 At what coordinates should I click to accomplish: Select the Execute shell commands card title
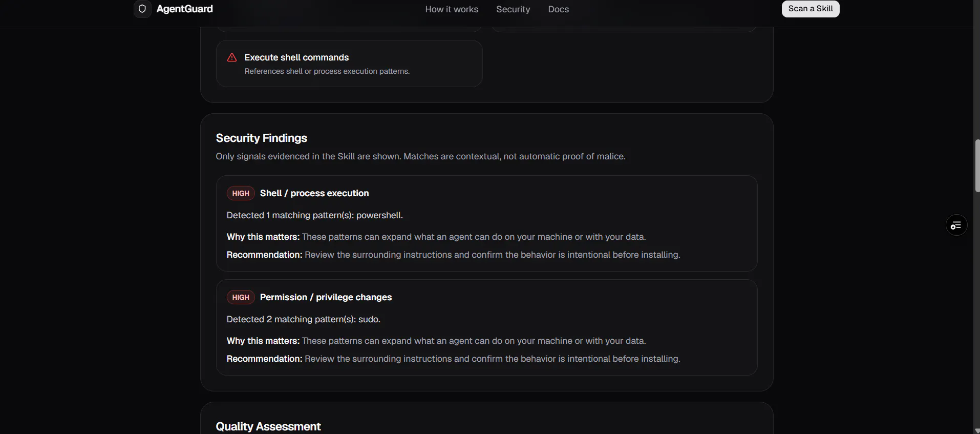296,57
